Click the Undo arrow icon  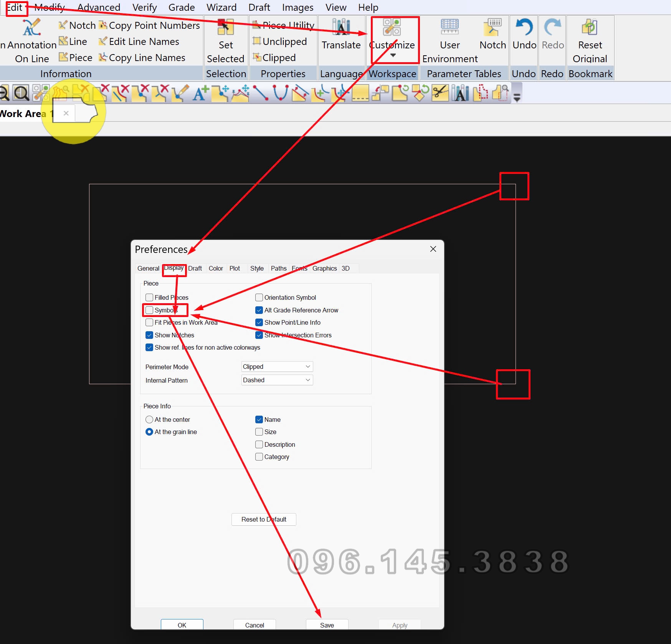[524, 28]
